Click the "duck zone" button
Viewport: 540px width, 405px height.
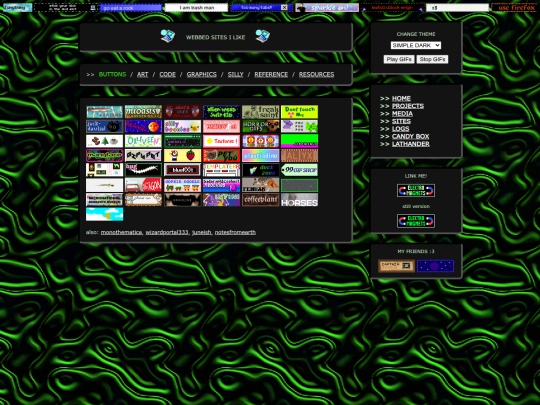(x=260, y=170)
